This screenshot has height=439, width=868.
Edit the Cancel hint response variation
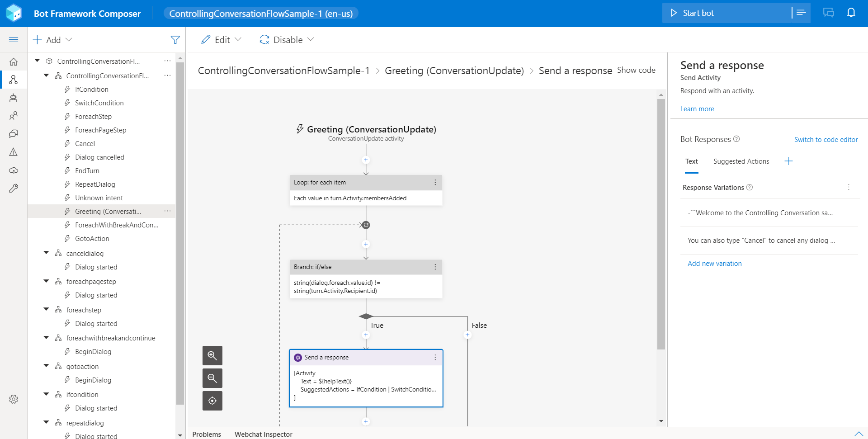coord(769,241)
